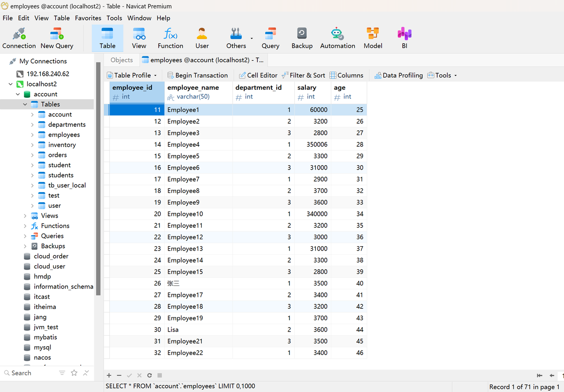The width and height of the screenshot is (564, 392).
Task: Open the Favorites menu
Action: (88, 18)
